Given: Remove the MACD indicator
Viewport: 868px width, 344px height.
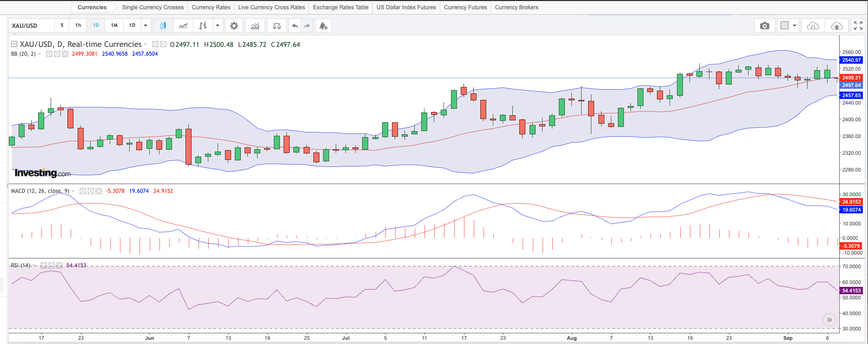Looking at the screenshot, I should (99, 191).
